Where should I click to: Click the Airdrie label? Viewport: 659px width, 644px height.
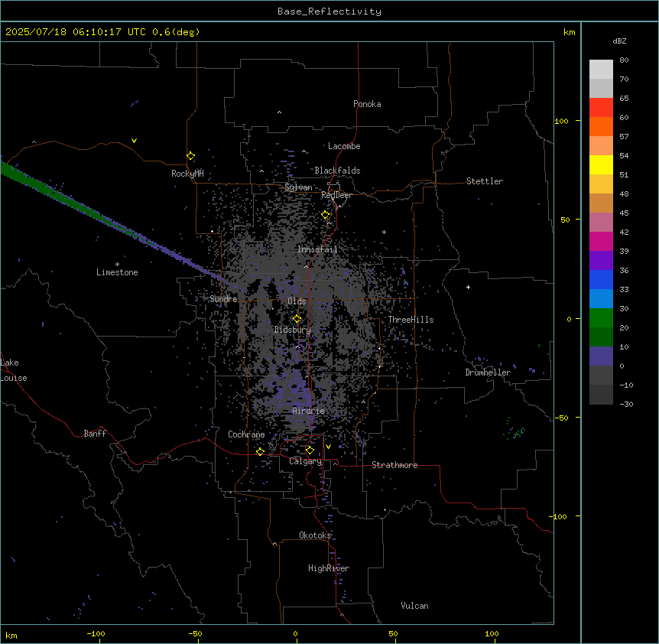309,411
